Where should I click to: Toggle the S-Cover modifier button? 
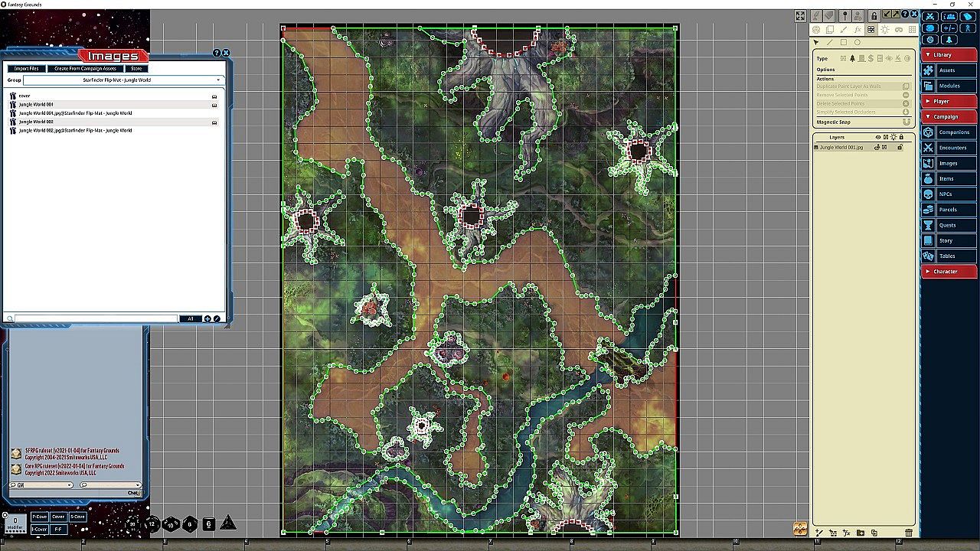coord(77,517)
